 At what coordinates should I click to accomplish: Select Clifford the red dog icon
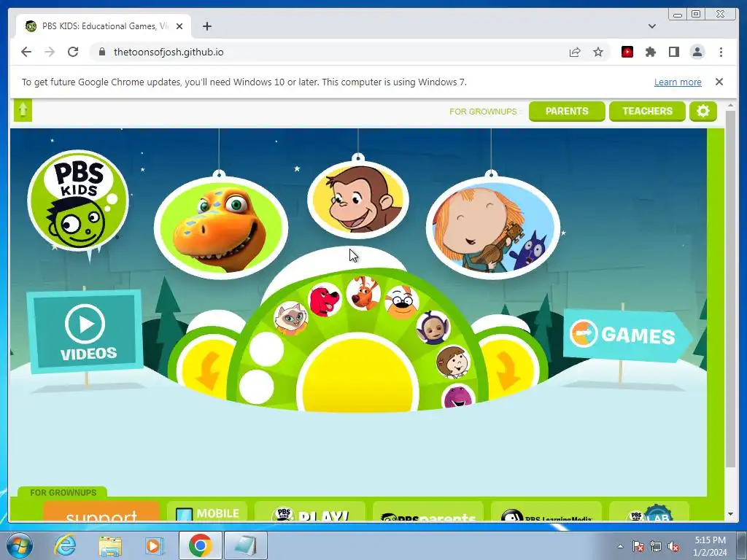click(325, 300)
